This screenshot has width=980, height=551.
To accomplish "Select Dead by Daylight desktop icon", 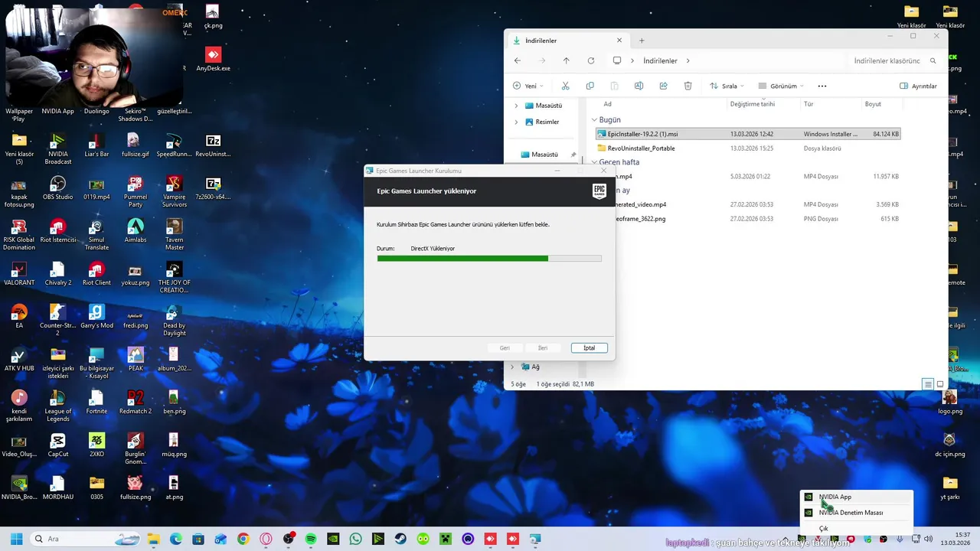I will pos(174,320).
